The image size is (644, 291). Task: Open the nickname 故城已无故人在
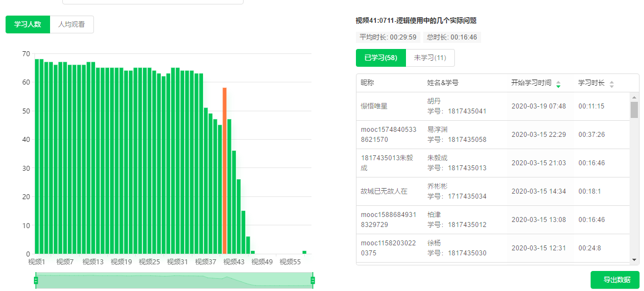pos(384,191)
